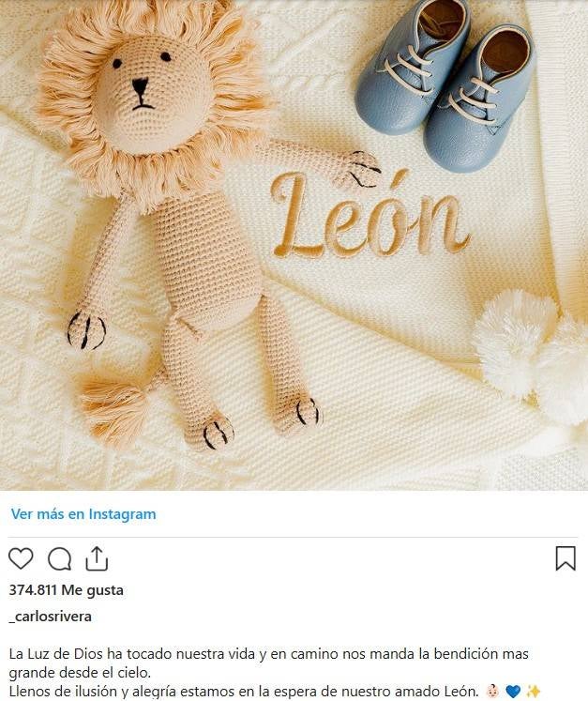Click the blue heart emoji in caption
588x701 pixels.
513,691
